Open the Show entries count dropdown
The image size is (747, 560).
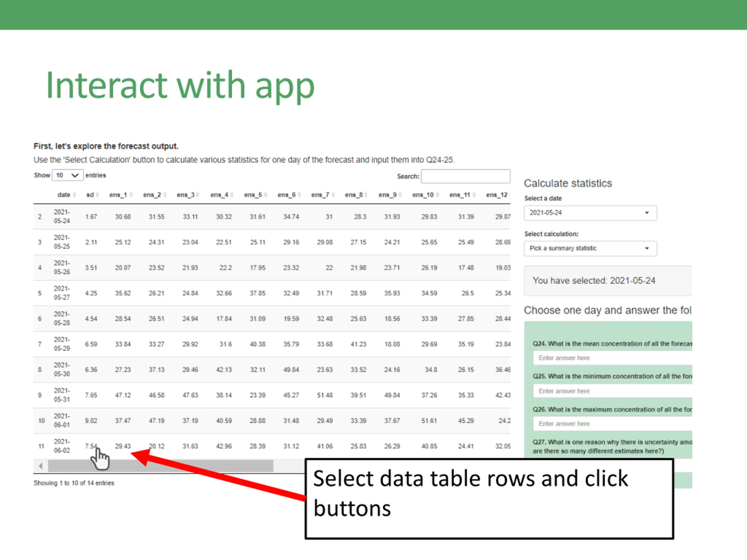(x=67, y=175)
